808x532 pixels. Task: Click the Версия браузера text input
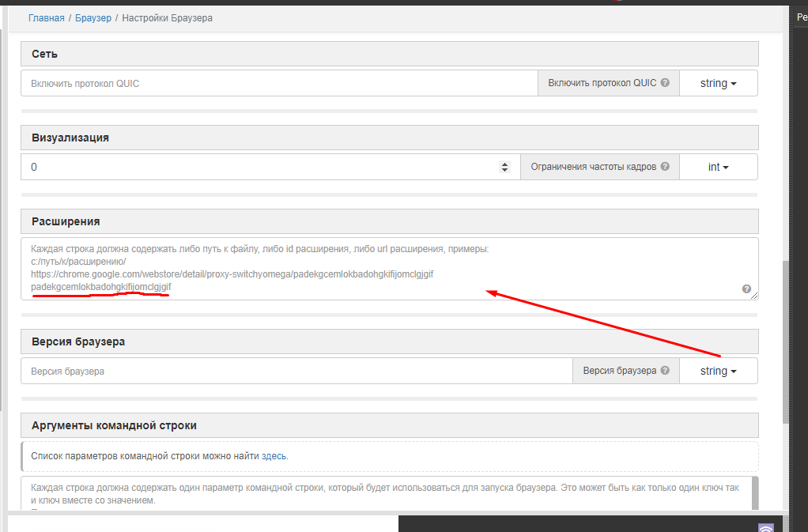(x=296, y=371)
